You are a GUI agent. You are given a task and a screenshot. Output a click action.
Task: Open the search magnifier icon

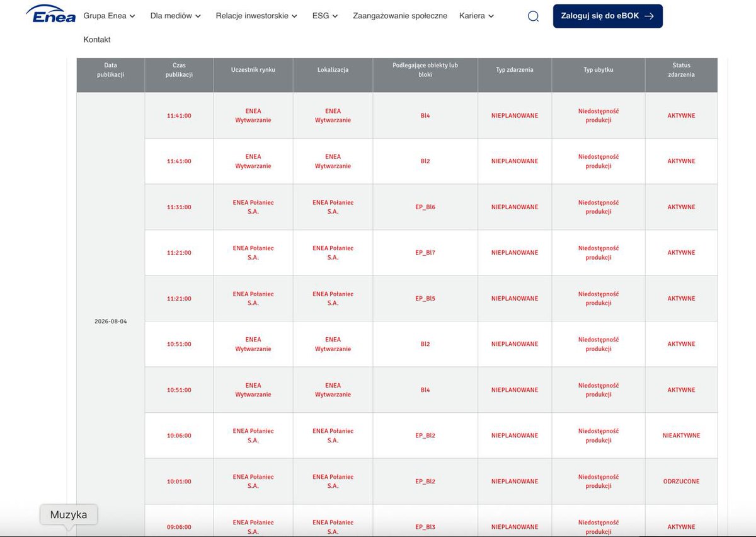coord(533,16)
